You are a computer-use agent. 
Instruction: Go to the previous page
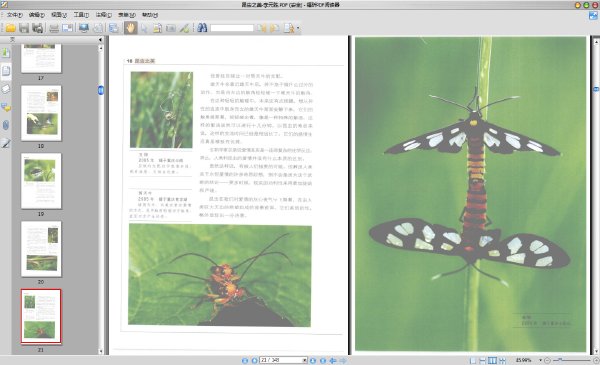coord(254,360)
